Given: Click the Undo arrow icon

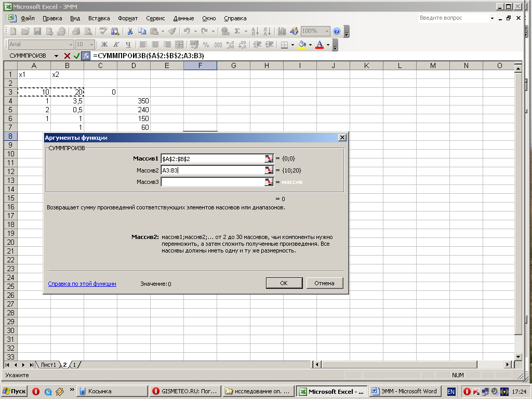Looking at the screenshot, I should pyautogui.click(x=187, y=31).
